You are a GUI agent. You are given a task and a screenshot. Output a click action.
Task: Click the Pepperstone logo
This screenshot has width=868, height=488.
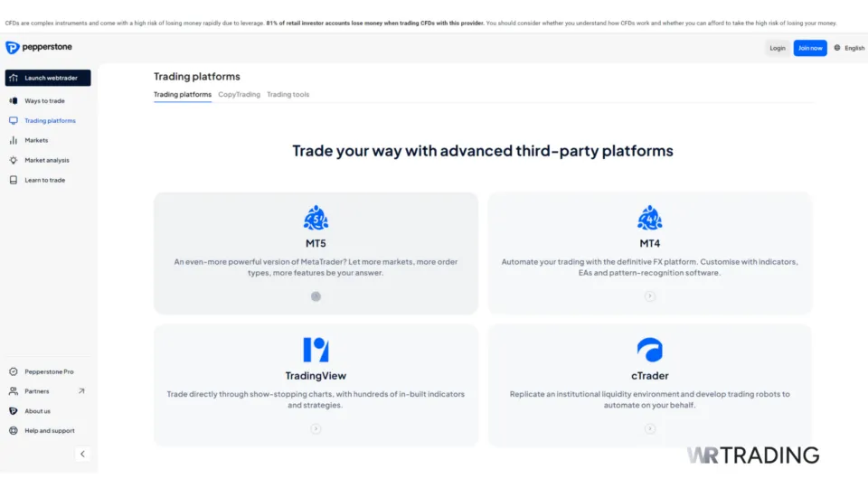point(39,47)
